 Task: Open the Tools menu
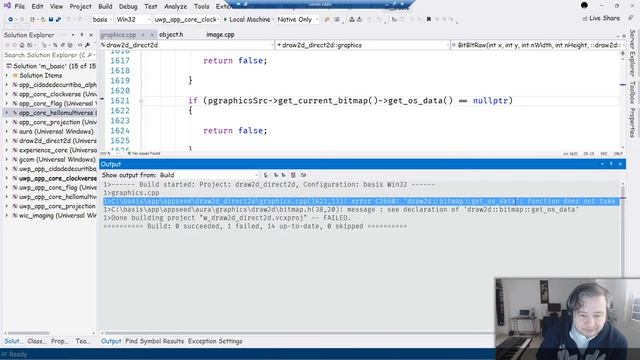202,7
